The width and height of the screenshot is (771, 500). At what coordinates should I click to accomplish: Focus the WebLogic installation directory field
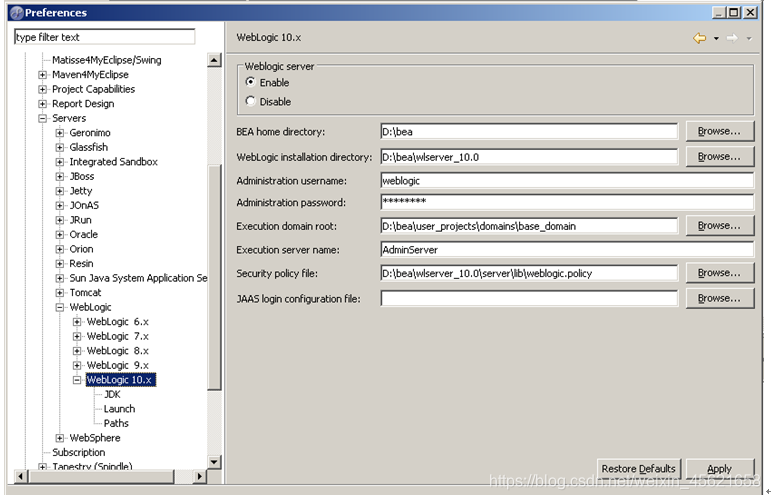[529, 157]
